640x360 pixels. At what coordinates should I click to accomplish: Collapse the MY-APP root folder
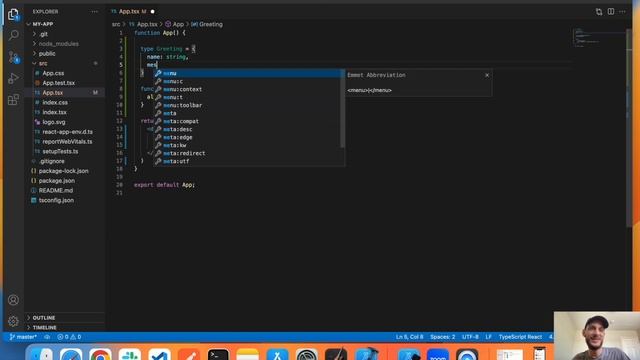[x=65, y=24]
